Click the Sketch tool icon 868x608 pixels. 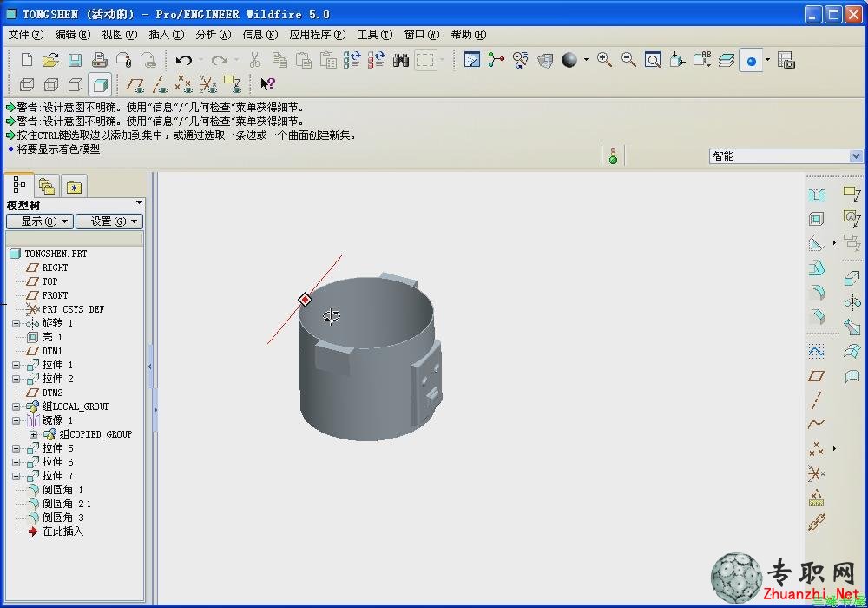coord(817,352)
